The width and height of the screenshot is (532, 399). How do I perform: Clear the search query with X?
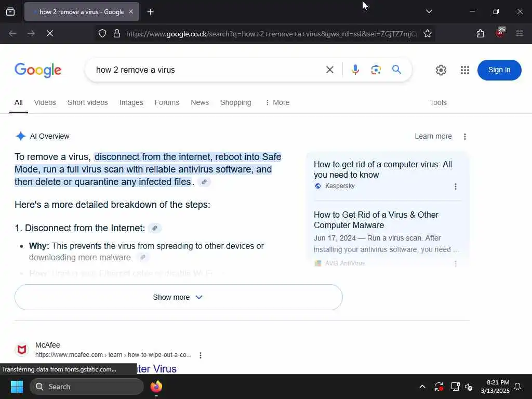click(330, 70)
